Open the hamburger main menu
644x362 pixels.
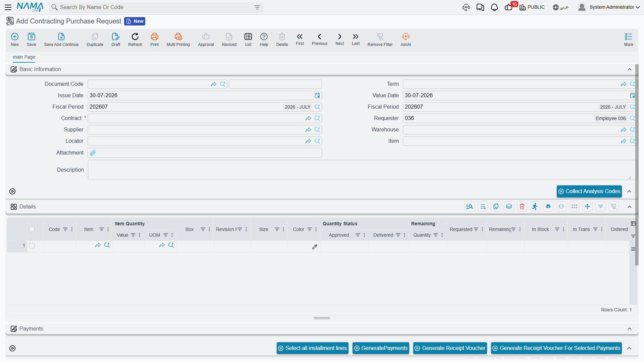click(8, 7)
